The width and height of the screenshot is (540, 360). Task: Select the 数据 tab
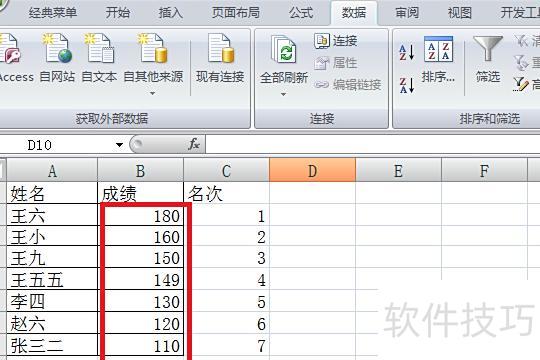point(354,13)
